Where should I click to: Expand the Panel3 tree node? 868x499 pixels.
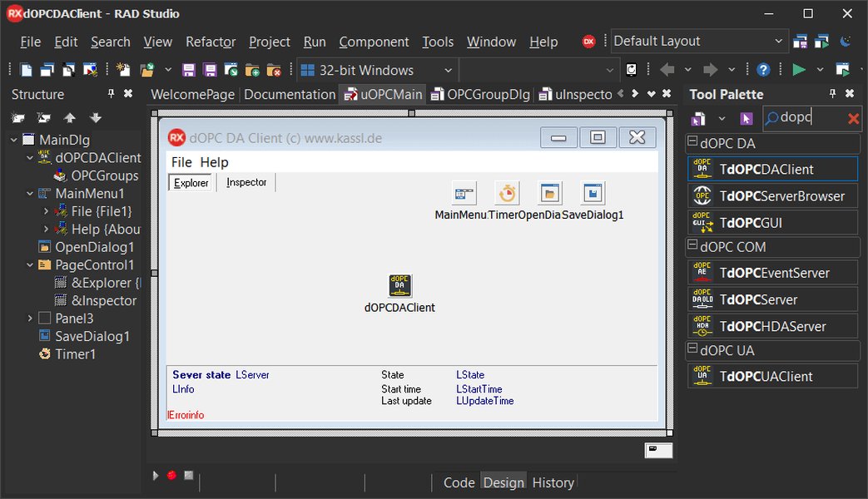pyautogui.click(x=30, y=318)
